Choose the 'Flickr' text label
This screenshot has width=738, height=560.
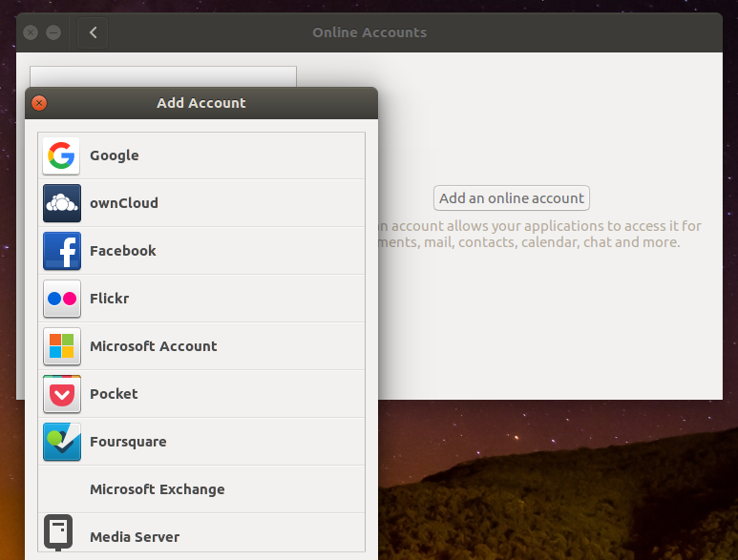(x=109, y=299)
